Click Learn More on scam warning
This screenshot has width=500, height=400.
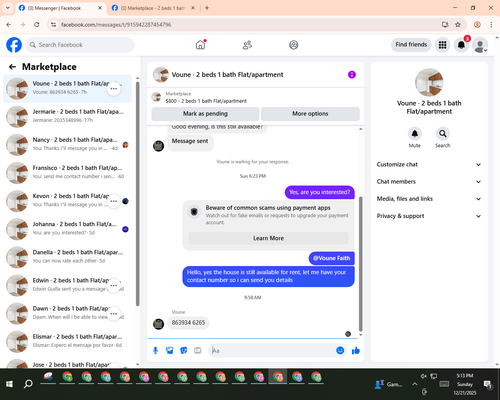[268, 238]
